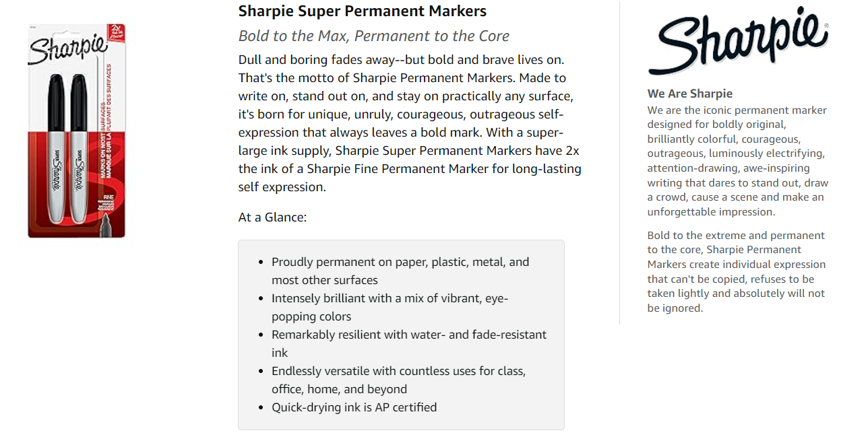Click the red corner tag on the package
Screen dimensions: 868x439
point(115,31)
